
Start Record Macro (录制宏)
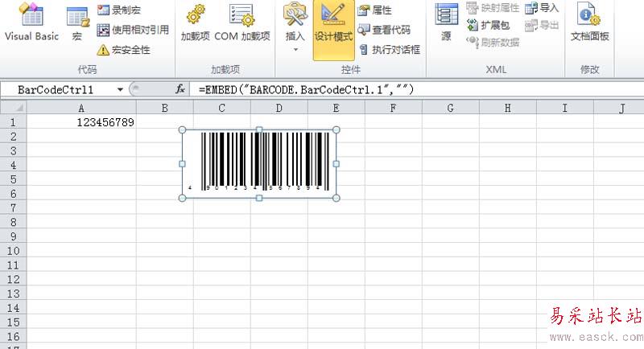click(x=119, y=10)
